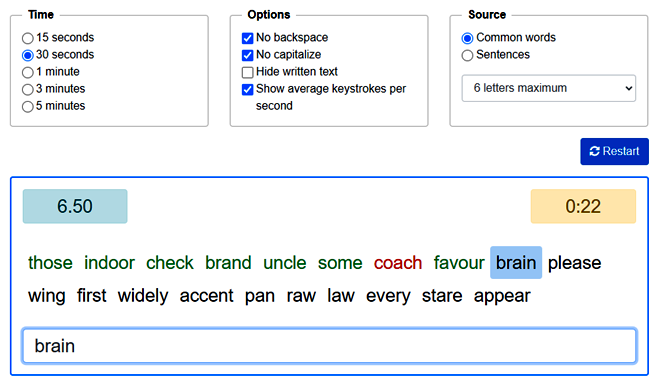The height and width of the screenshot is (388, 660).
Task: Click the Restart button
Action: click(x=615, y=151)
